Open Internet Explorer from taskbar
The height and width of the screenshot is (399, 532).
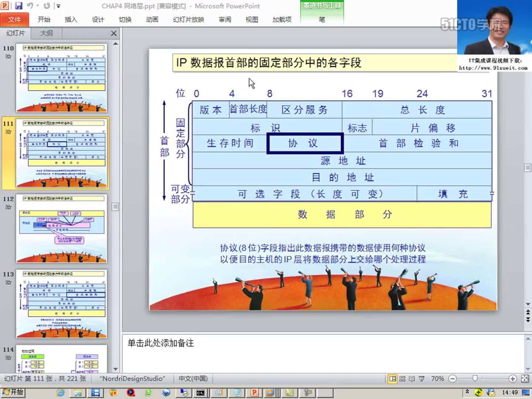pos(61,392)
